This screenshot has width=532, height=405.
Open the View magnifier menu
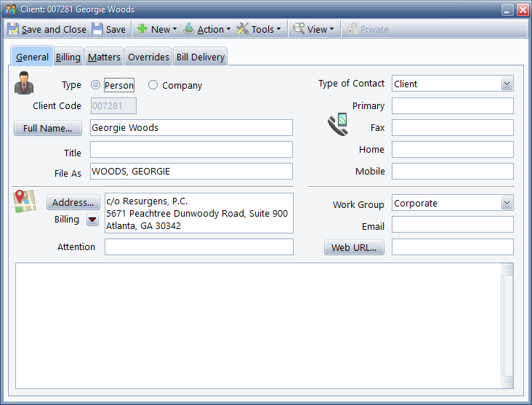coord(314,30)
